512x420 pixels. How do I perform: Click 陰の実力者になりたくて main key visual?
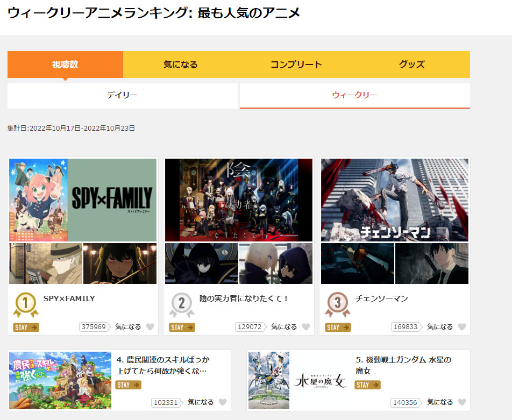(x=239, y=200)
